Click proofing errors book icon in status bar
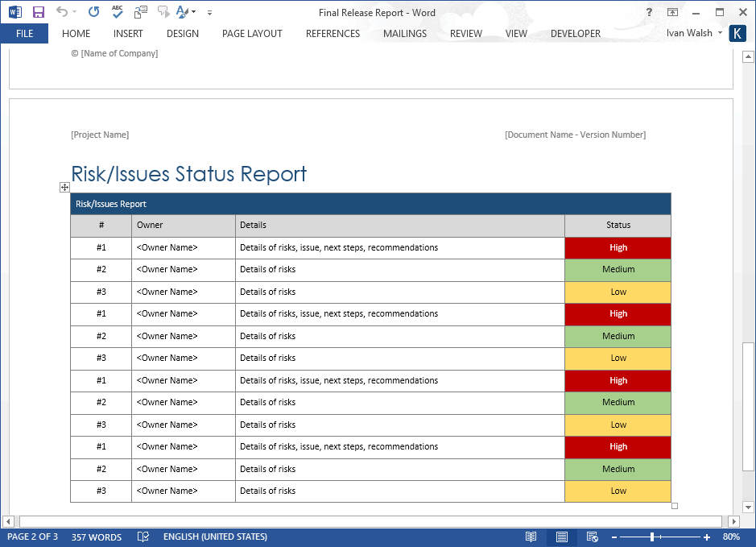The height and width of the screenshot is (547, 756). (143, 537)
